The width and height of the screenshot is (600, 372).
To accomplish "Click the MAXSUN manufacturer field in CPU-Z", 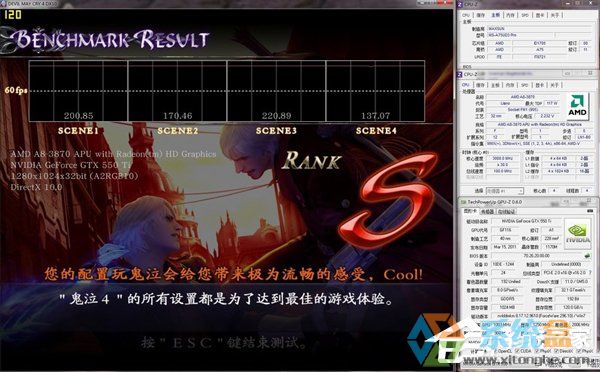I will [x=540, y=29].
